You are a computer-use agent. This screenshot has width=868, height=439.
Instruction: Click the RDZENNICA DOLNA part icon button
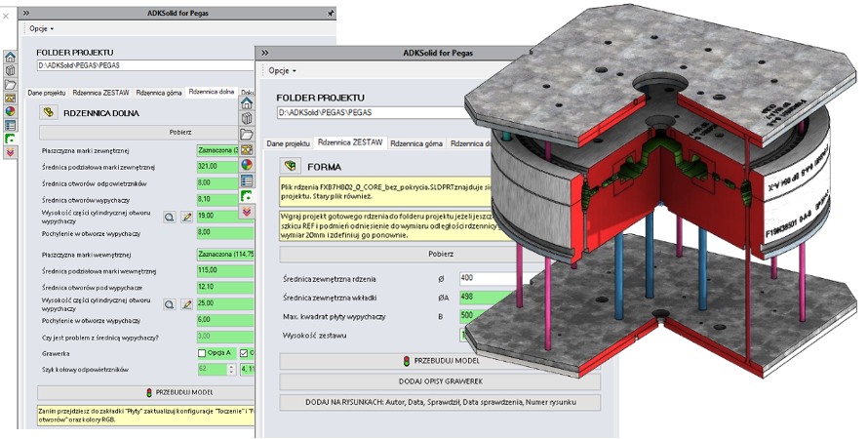[49, 112]
